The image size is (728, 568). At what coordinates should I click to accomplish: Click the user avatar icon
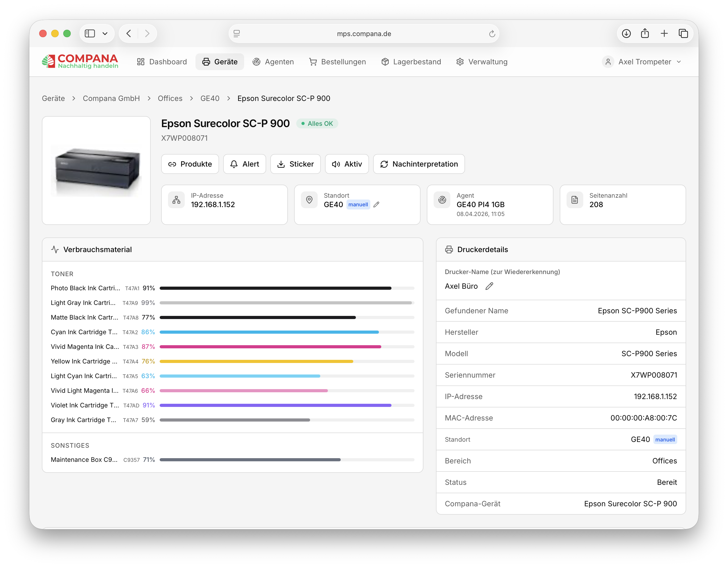608,62
